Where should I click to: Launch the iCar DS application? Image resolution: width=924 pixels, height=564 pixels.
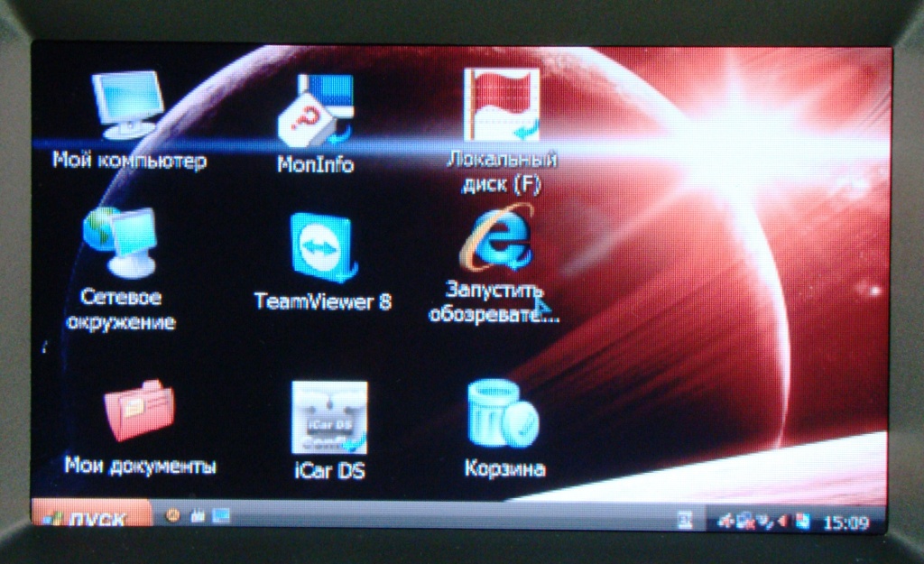328,418
